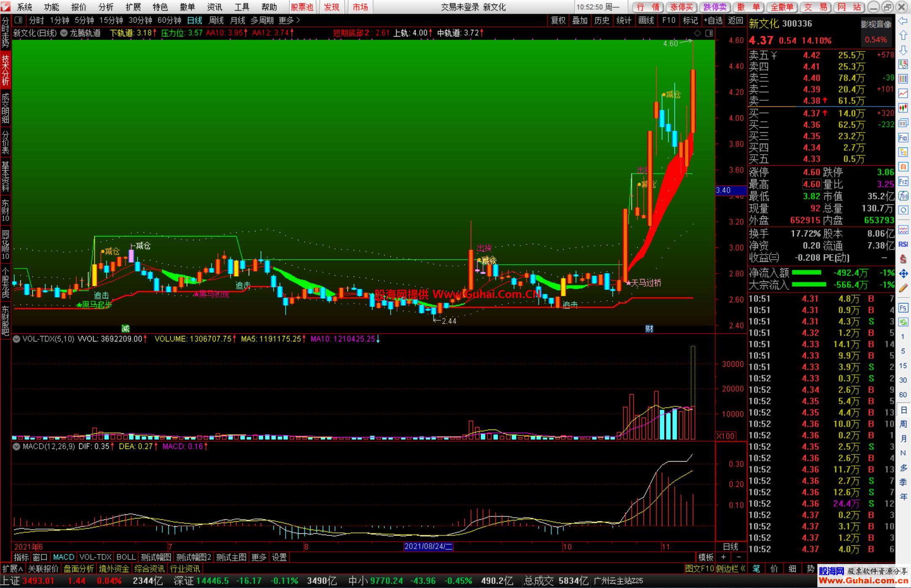Collapse the 侧边栏 sidebar
The height and width of the screenshot is (588, 911).
(730, 569)
